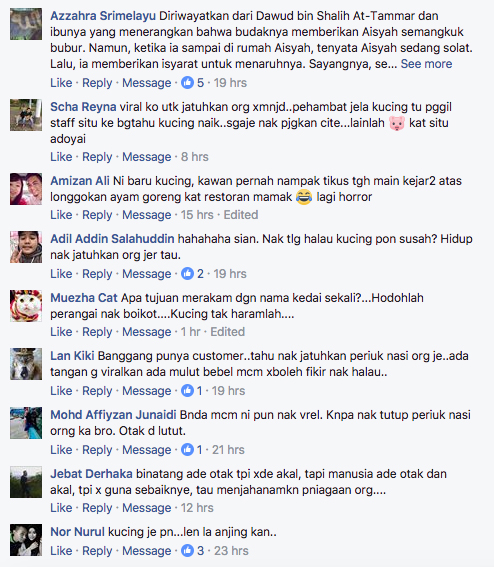Click the like count icon on Azzahra Srimelayu's comment

click(187, 83)
